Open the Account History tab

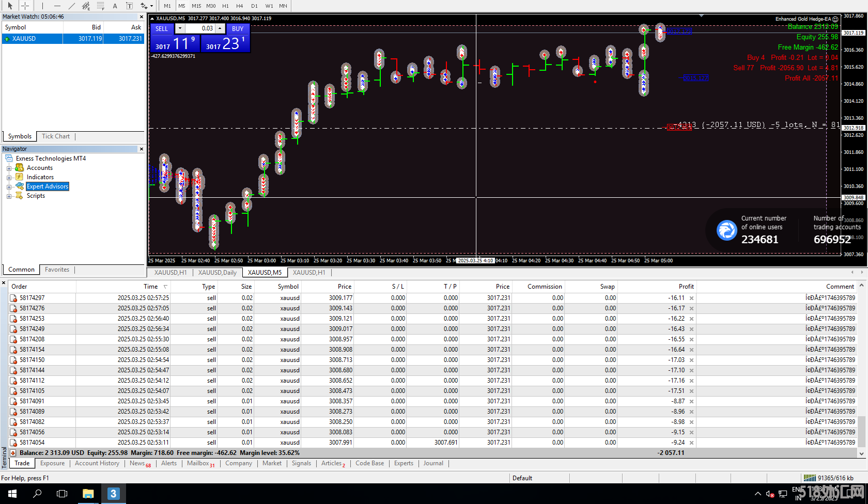tap(97, 463)
